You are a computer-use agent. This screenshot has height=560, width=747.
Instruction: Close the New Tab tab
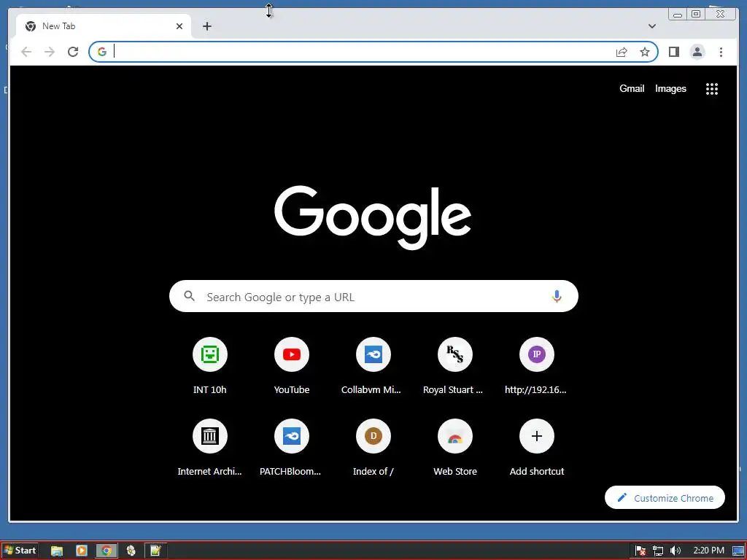(179, 26)
